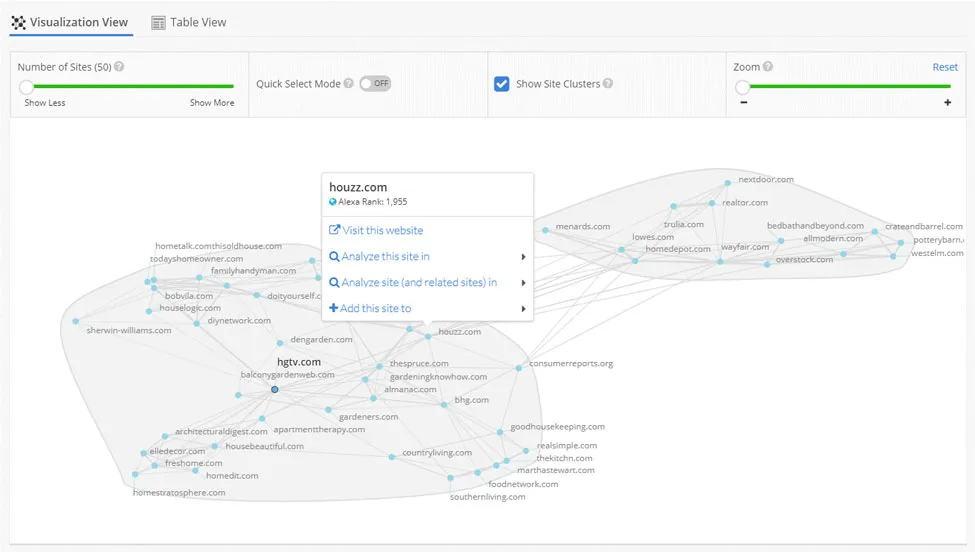Click the Number of Sites slider handle
This screenshot has width=975, height=552.
click(26, 87)
